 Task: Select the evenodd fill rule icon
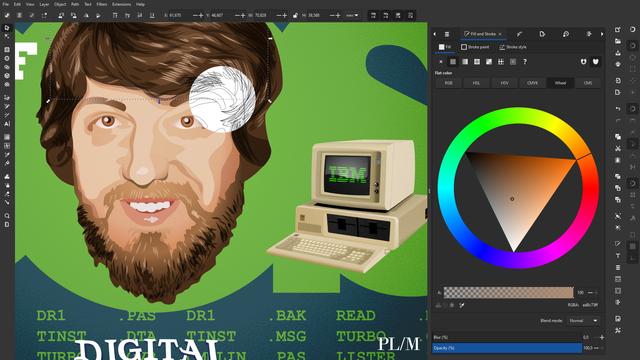(584, 62)
